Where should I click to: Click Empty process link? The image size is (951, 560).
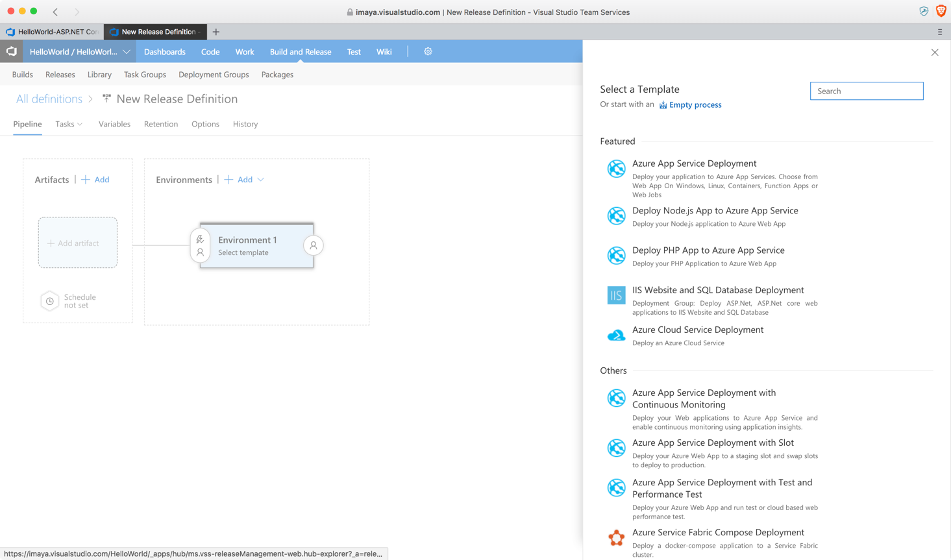[x=695, y=105]
